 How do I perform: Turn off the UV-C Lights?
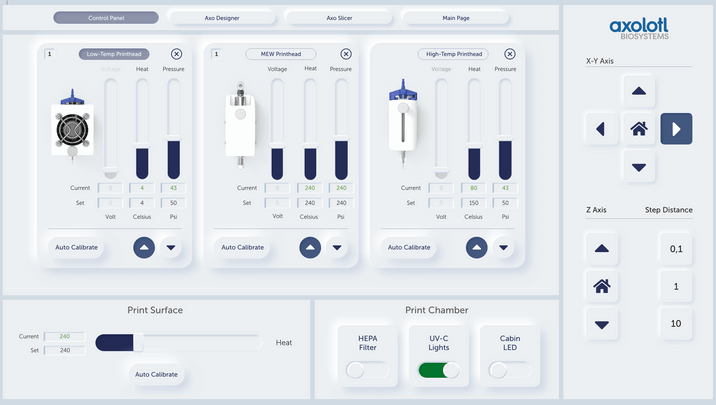coord(438,370)
